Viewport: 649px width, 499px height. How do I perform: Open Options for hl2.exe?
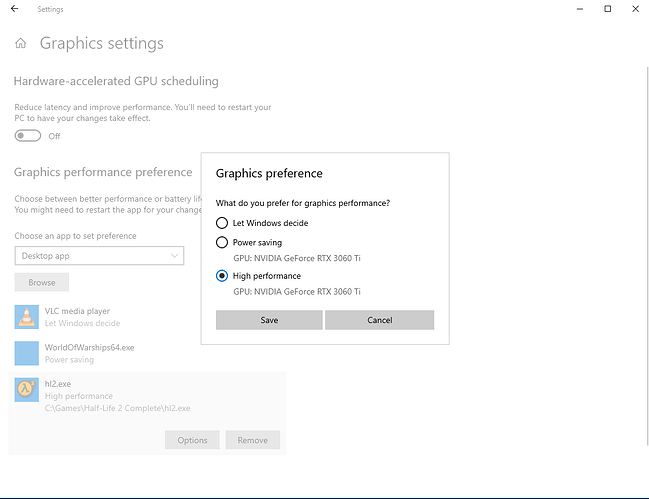pyautogui.click(x=192, y=440)
